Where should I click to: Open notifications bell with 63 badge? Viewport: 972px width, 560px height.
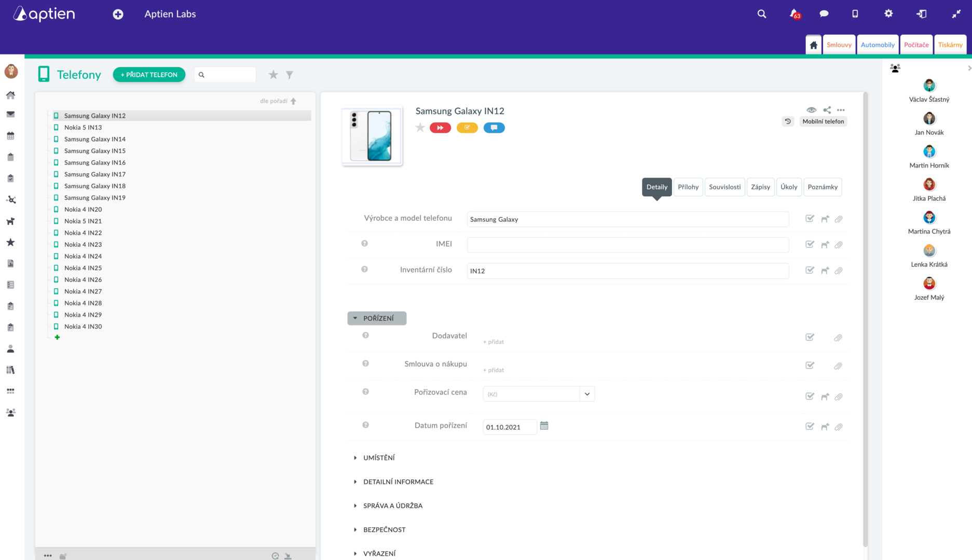pos(795,14)
